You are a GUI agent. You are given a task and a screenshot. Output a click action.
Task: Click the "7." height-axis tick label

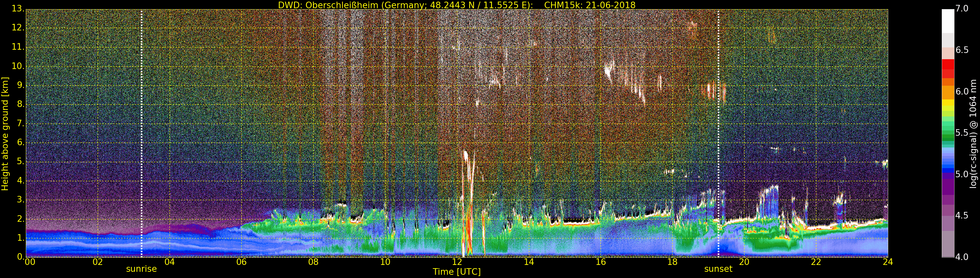pos(21,123)
